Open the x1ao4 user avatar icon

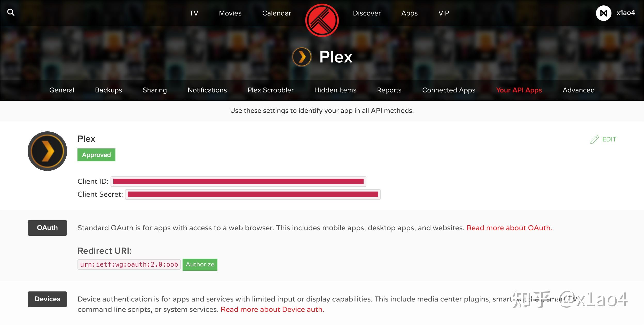click(x=604, y=13)
